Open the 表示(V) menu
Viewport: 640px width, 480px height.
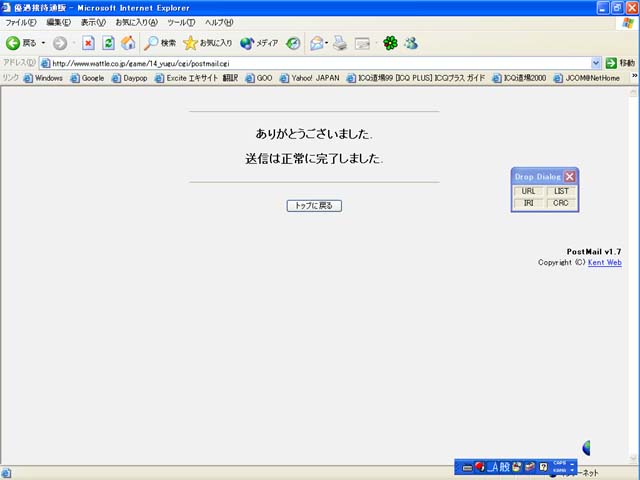[93, 22]
